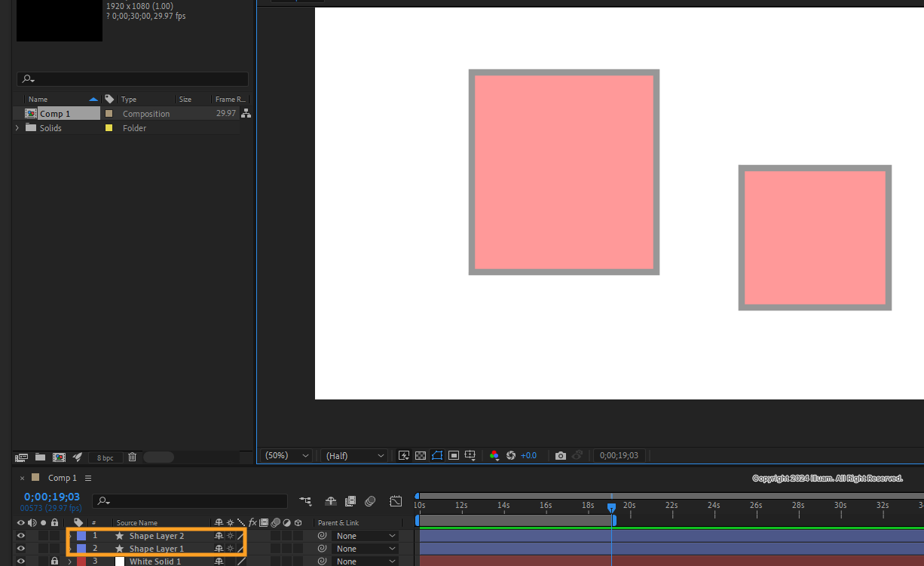Click the 8 bpc color depth button
The image size is (924, 566).
[106, 457]
